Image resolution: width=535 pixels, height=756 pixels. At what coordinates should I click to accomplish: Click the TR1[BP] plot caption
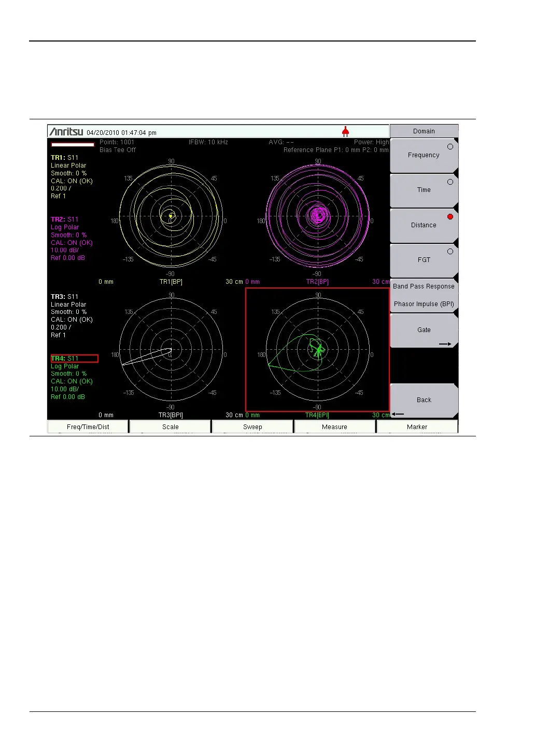(x=171, y=282)
